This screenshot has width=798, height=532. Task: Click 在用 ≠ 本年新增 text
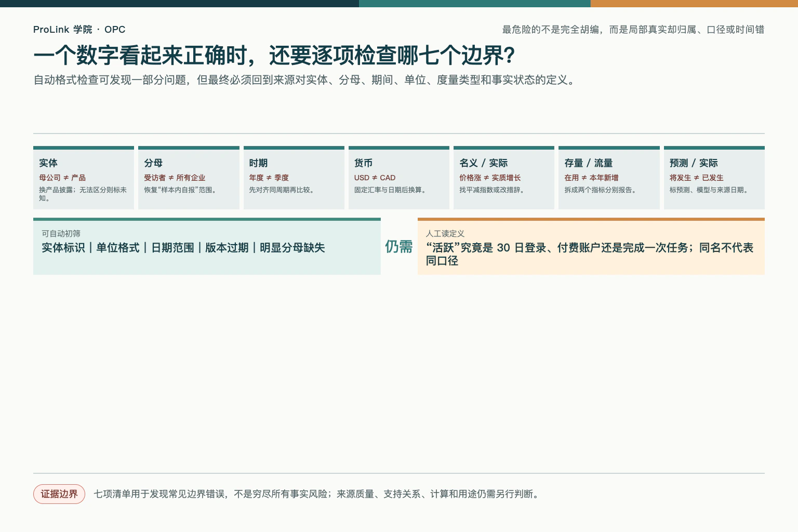[591, 178]
